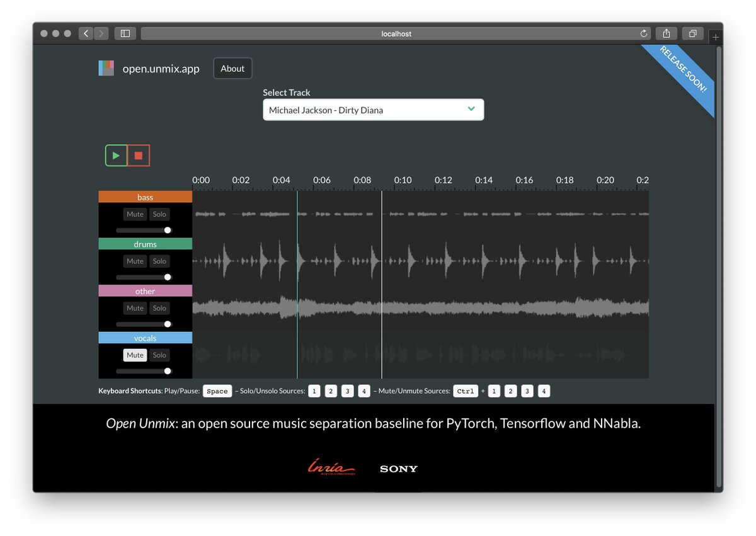Click the 0:00 mark on the timeline

click(201, 180)
